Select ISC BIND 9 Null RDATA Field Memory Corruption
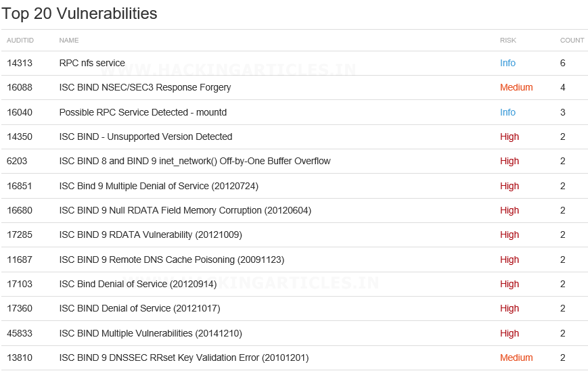The width and height of the screenshot is (588, 371). pyautogui.click(x=185, y=210)
